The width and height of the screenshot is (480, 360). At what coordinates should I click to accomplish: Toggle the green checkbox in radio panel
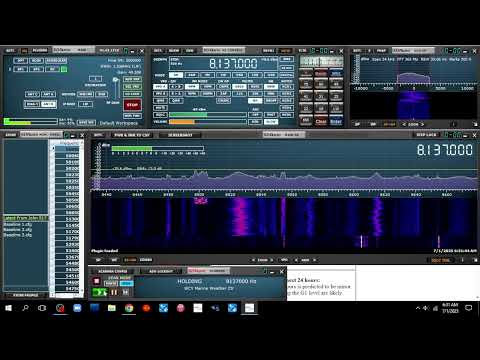[64, 69]
